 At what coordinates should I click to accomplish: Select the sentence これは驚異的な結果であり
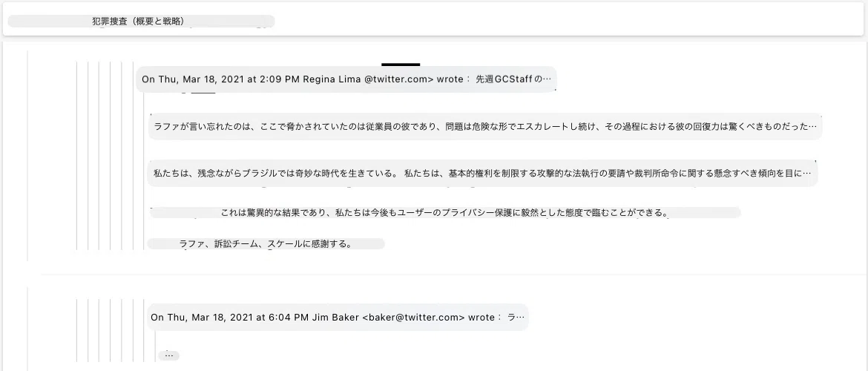click(444, 213)
